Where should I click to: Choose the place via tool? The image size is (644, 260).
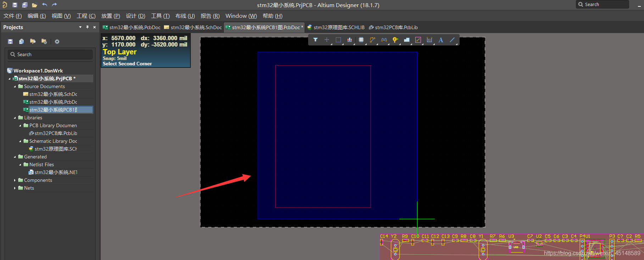(x=395, y=40)
